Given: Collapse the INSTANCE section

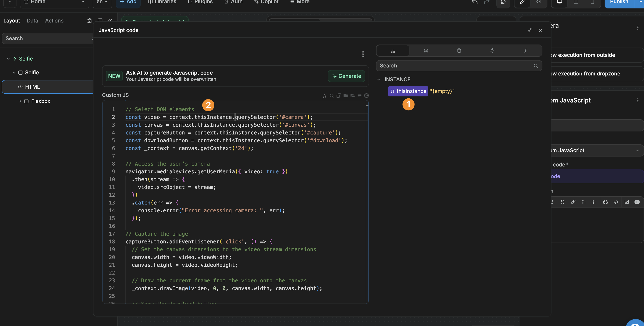Looking at the screenshot, I should [x=378, y=79].
